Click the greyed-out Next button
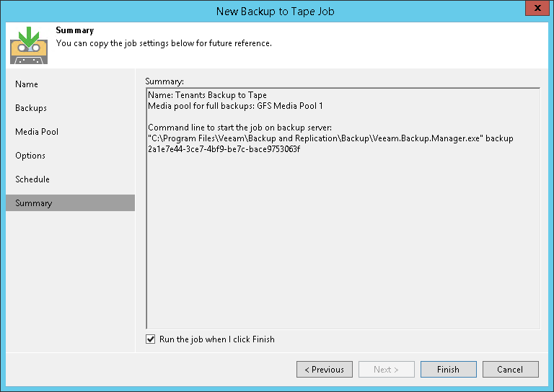The width and height of the screenshot is (554, 392). pos(386,370)
